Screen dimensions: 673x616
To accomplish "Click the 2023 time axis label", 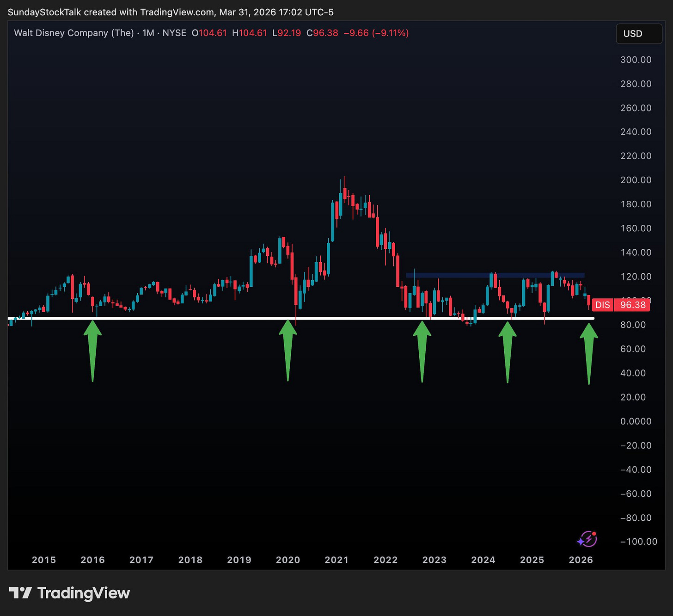I will (434, 560).
